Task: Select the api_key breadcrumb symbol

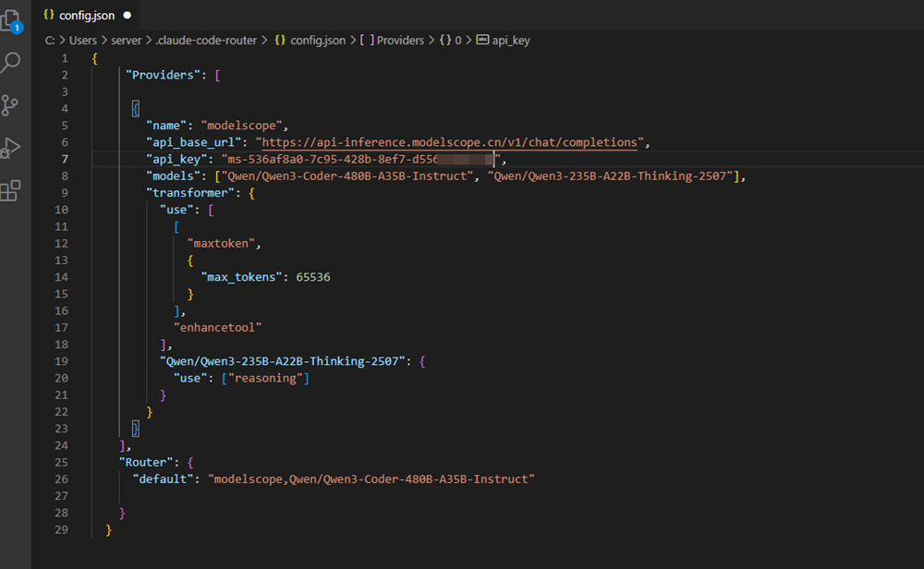Action: tap(504, 40)
